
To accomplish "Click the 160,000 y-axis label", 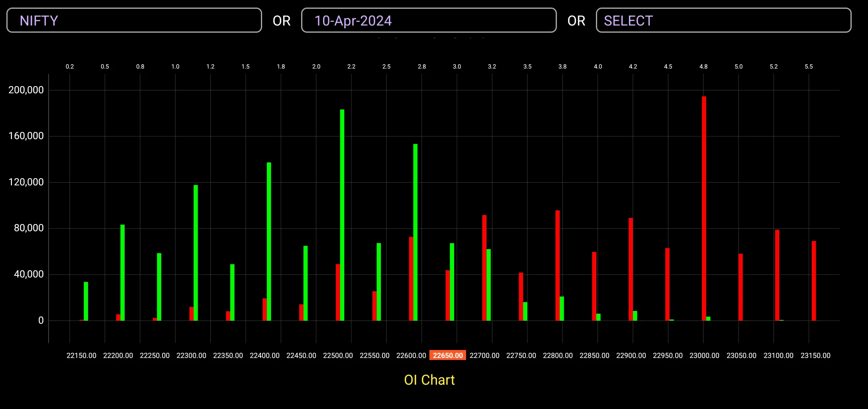I will 26,136.
